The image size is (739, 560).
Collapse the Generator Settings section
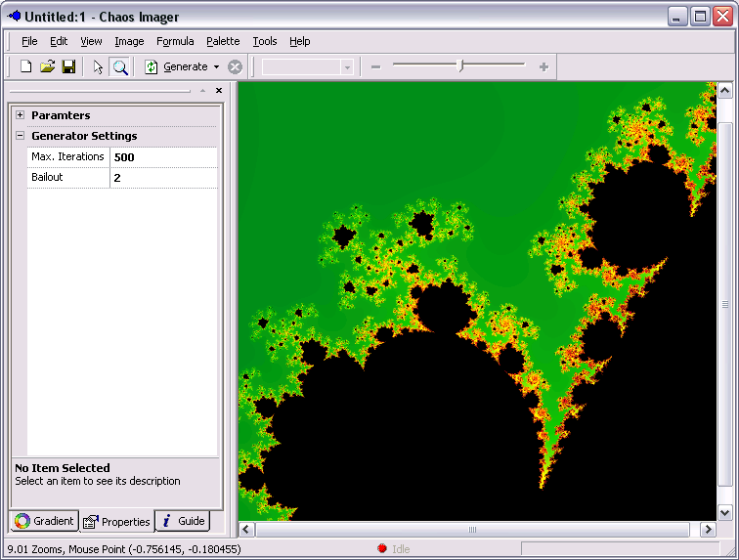pyautogui.click(x=20, y=136)
